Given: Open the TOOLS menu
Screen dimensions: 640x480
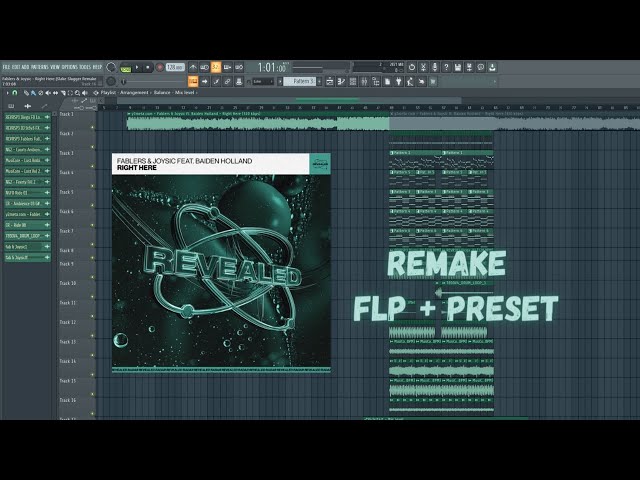Looking at the screenshot, I should point(85,67).
